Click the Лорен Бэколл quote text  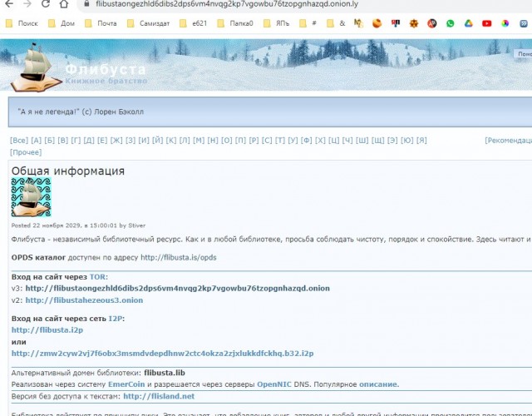click(x=81, y=111)
